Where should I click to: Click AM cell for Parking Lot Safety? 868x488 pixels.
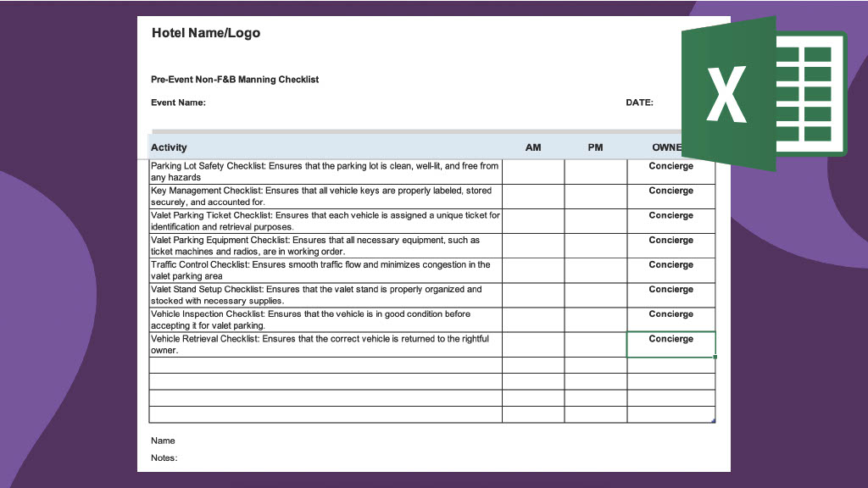(533, 171)
